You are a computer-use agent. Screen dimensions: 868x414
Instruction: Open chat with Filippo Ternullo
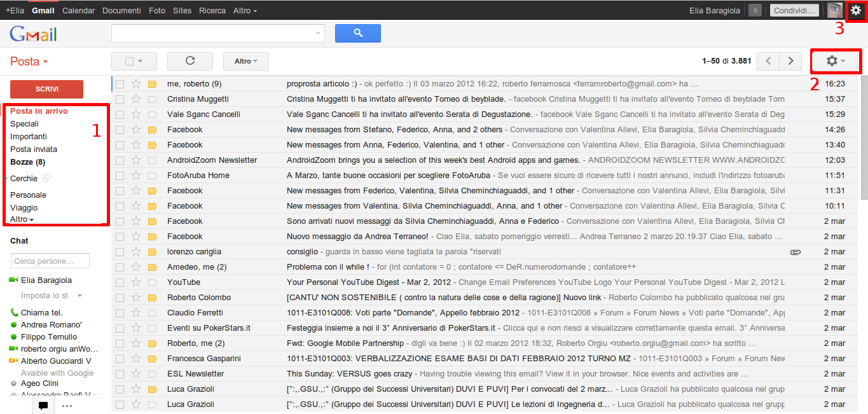[x=49, y=337]
